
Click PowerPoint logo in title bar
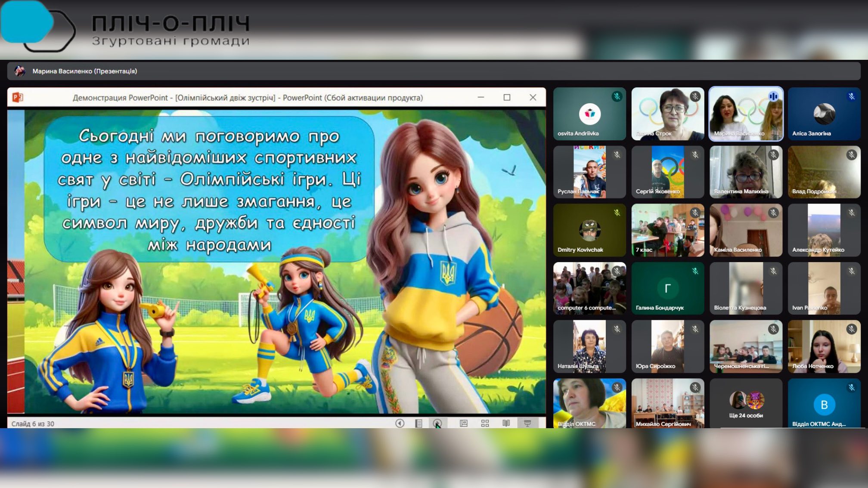click(18, 98)
